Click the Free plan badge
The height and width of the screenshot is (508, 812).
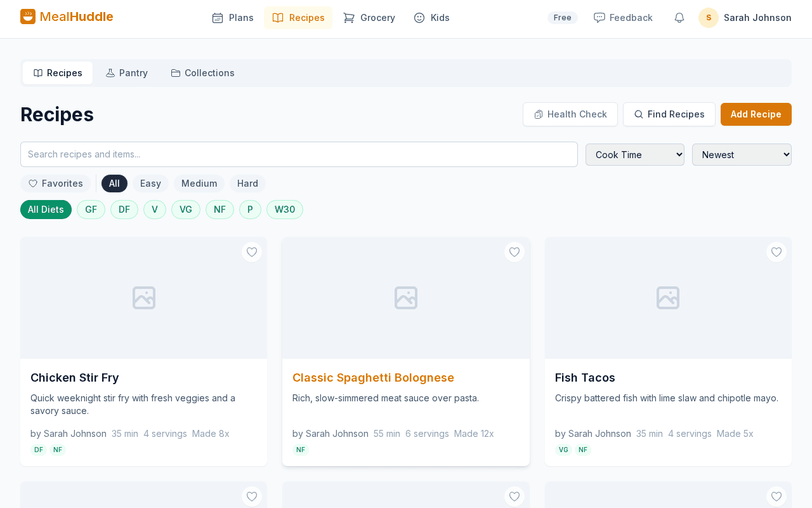click(563, 18)
